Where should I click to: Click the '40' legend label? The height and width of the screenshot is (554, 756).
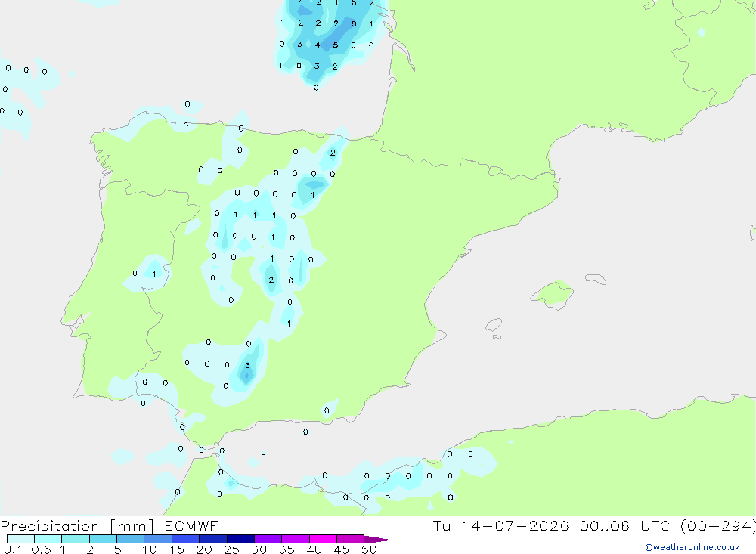[x=314, y=549]
